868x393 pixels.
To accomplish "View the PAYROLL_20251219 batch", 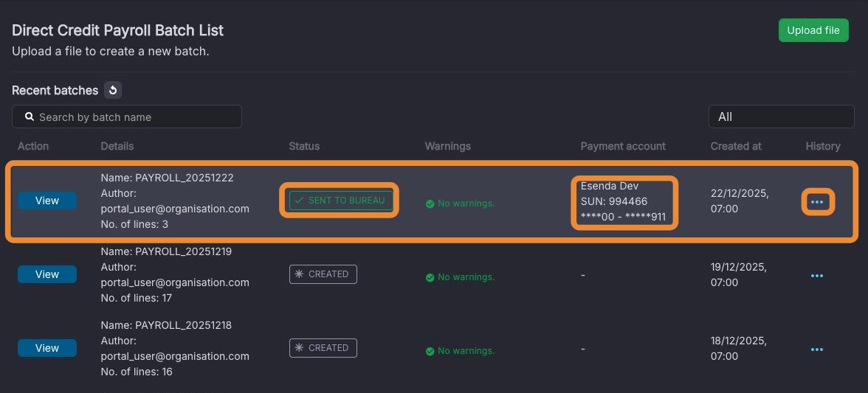I will point(47,274).
